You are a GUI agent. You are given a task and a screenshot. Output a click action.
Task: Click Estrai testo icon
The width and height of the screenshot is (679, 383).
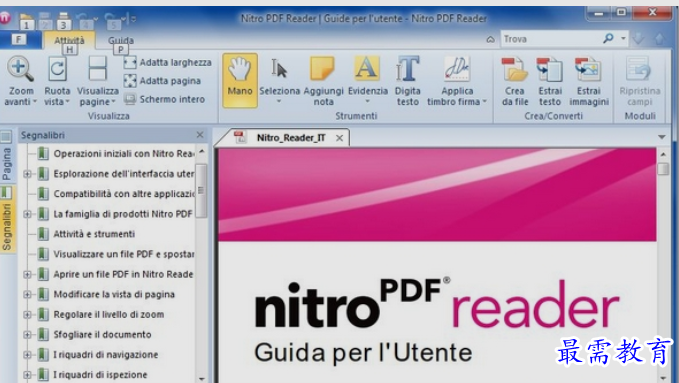[x=550, y=69]
